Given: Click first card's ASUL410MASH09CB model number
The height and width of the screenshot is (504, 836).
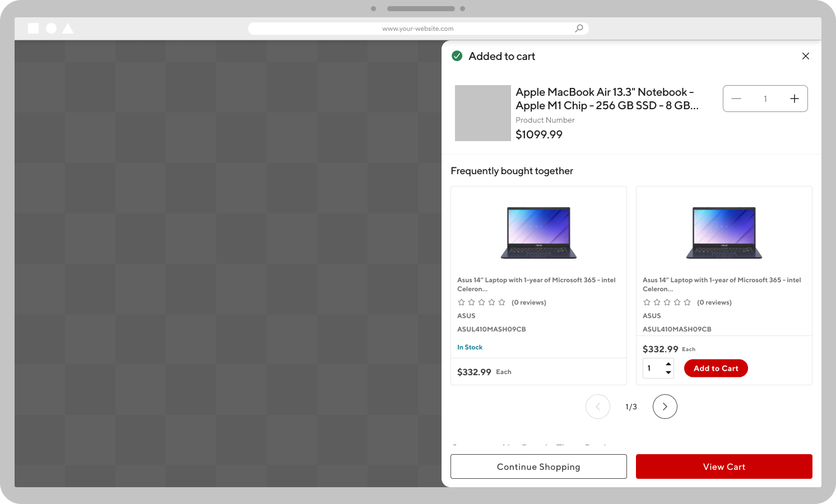Looking at the screenshot, I should pyautogui.click(x=491, y=329).
